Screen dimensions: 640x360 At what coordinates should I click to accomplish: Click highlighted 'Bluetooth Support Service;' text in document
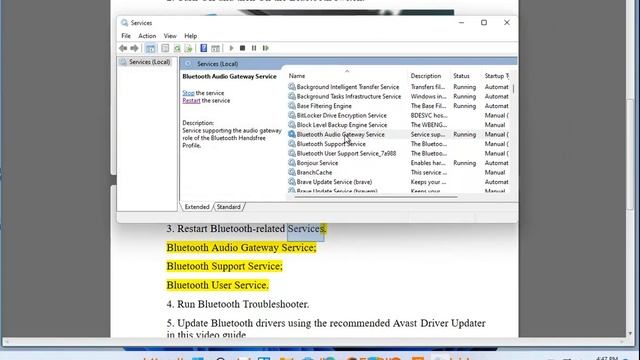click(224, 266)
